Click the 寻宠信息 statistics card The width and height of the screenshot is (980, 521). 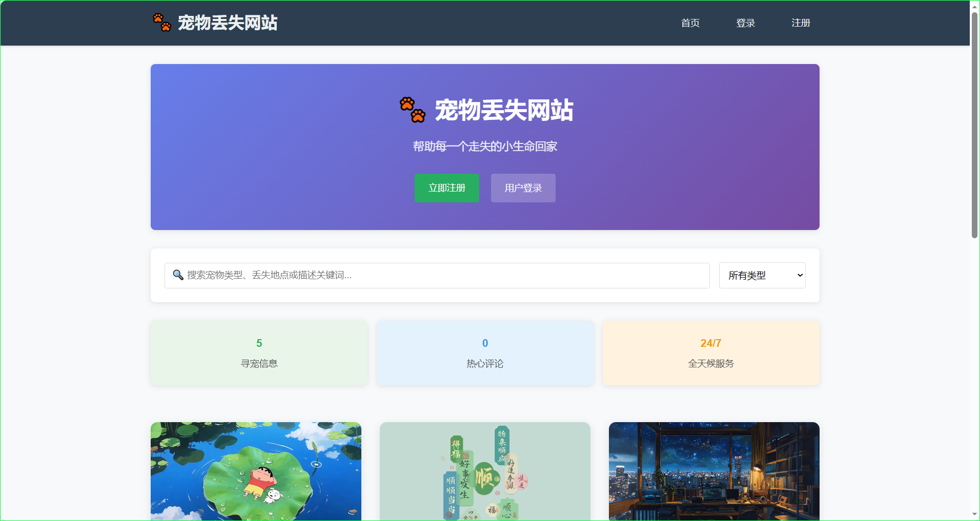pos(259,353)
